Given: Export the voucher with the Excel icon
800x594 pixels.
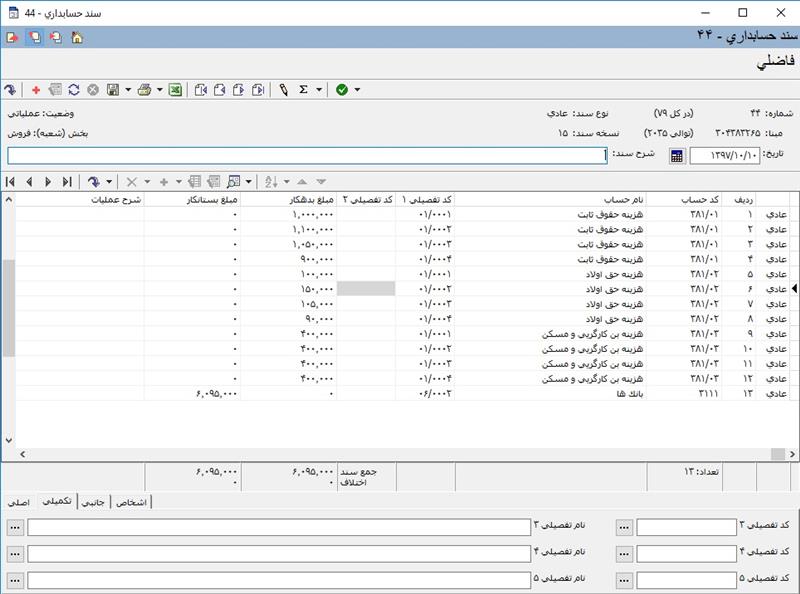Looking at the screenshot, I should click(x=175, y=90).
